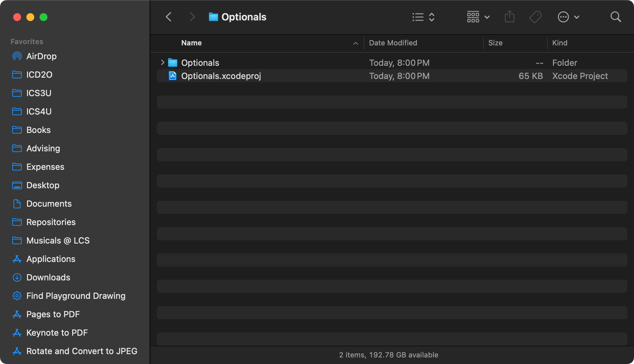Open the Share icon in toolbar
Screen dimensions: 634x364
tap(509, 17)
